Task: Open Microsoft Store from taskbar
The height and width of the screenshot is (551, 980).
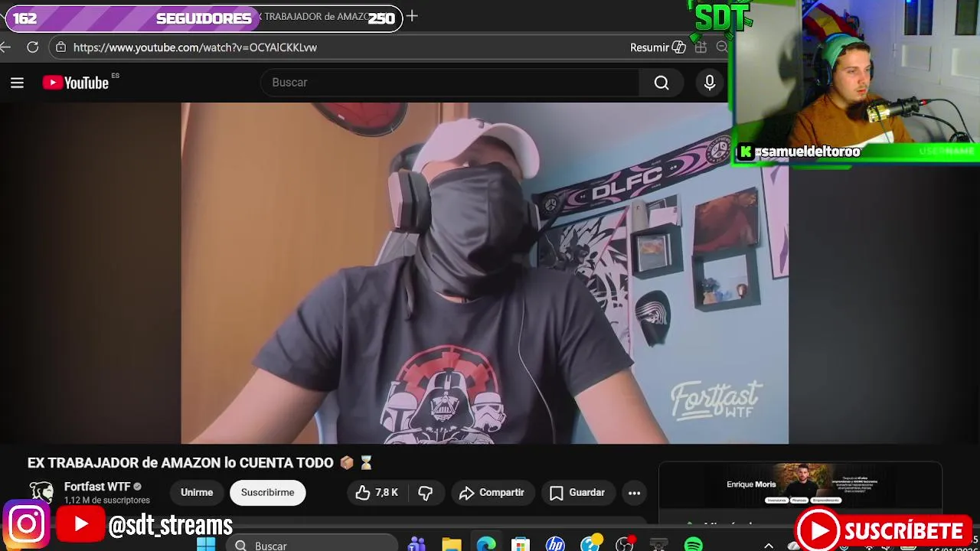Action: (521, 545)
